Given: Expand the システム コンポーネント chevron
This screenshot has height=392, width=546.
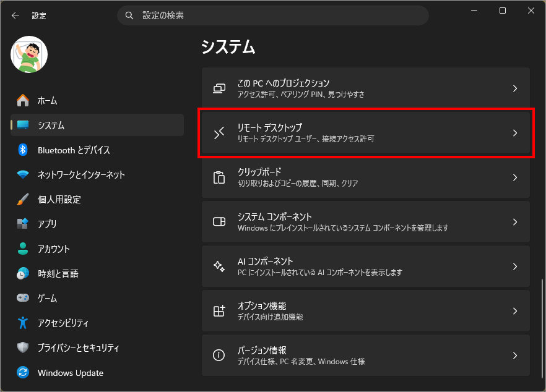Looking at the screenshot, I should tap(514, 222).
